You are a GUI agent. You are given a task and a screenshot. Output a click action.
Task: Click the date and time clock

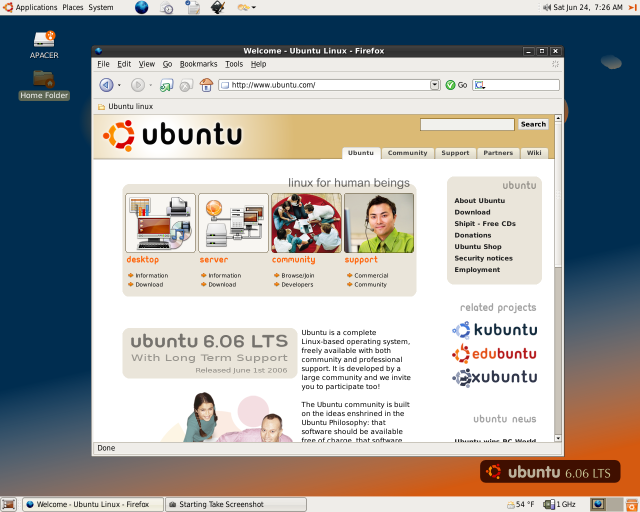pyautogui.click(x=588, y=7)
